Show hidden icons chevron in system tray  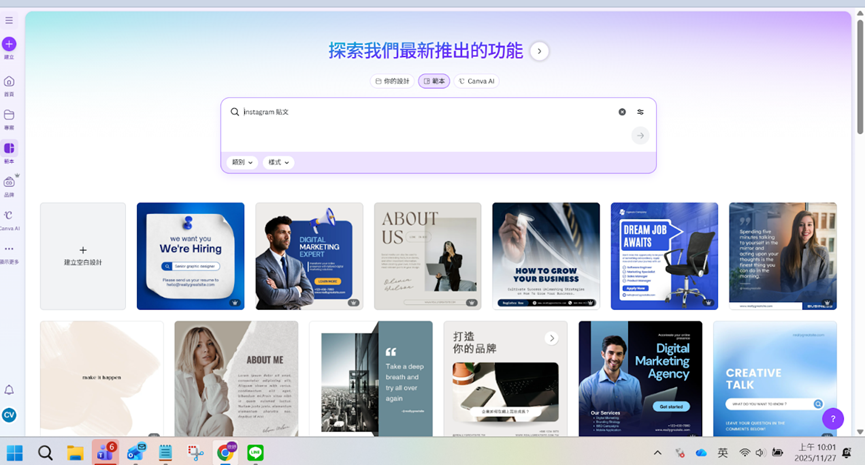pyautogui.click(x=657, y=454)
